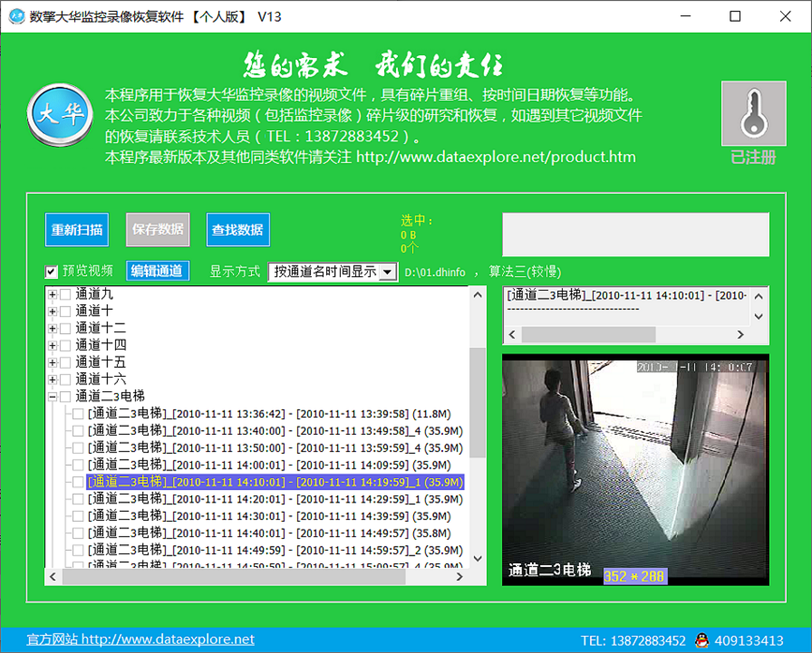Screen dimensions: 812x653
Task: Click the file info panel scroll right arrow
Action: pos(740,335)
